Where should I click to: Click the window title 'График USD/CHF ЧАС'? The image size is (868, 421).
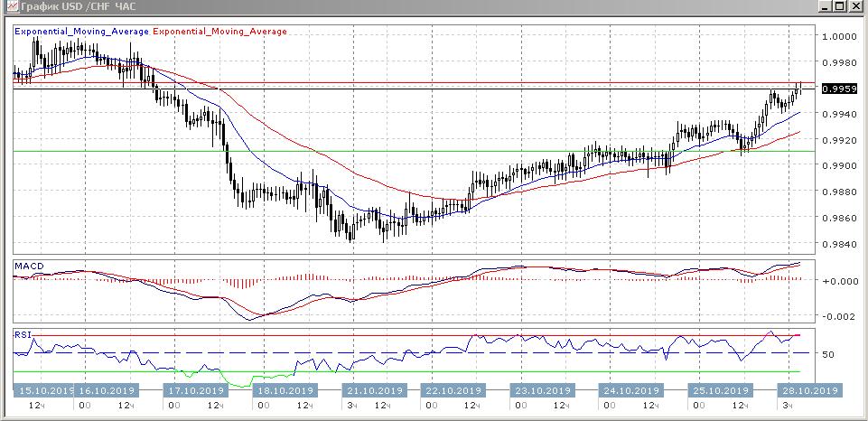click(72, 6)
